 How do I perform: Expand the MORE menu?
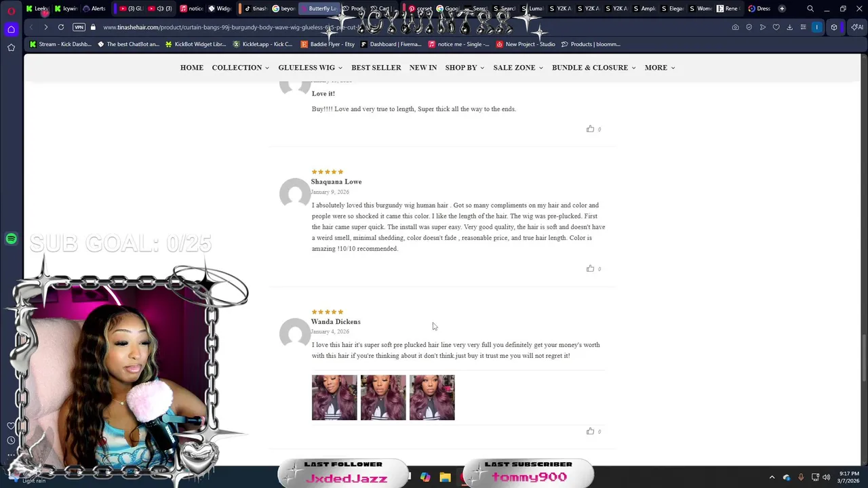(x=660, y=68)
